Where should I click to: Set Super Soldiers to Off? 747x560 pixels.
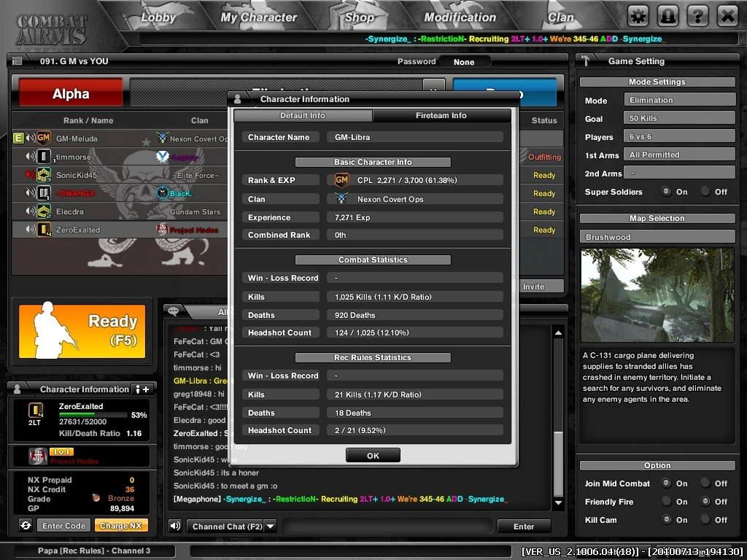705,192
